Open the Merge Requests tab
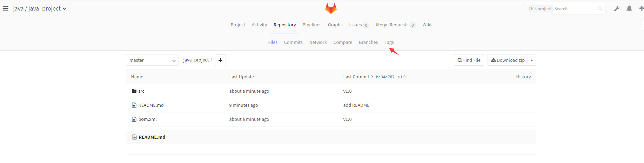 392,25
